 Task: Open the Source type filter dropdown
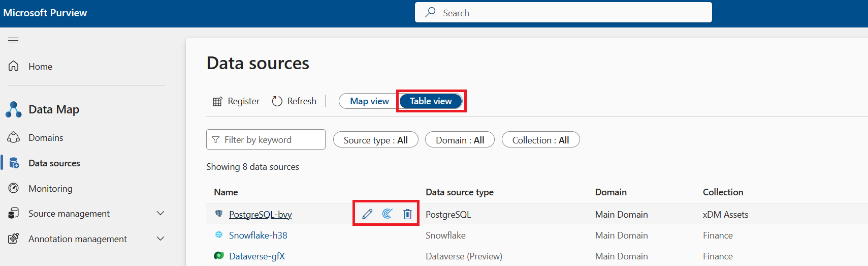[x=376, y=140]
